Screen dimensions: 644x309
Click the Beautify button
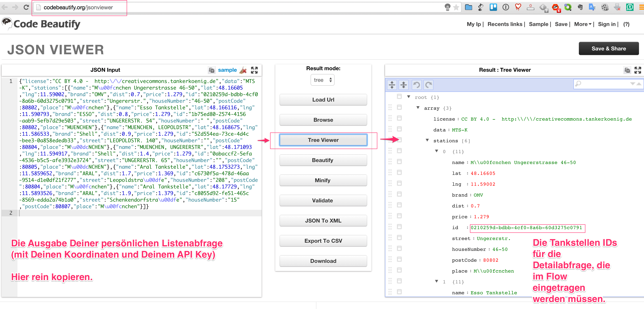click(x=323, y=160)
